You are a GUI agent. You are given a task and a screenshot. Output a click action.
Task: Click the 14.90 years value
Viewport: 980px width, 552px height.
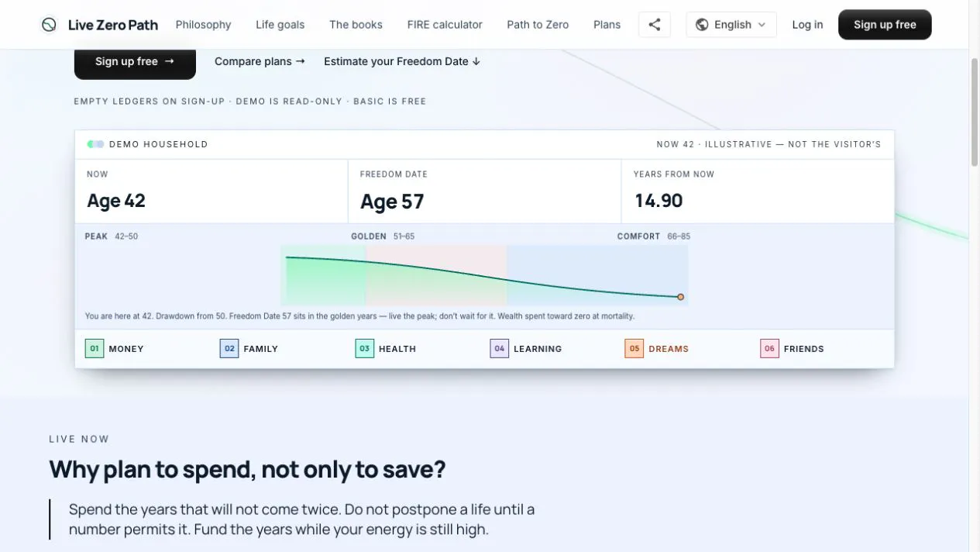tap(658, 201)
